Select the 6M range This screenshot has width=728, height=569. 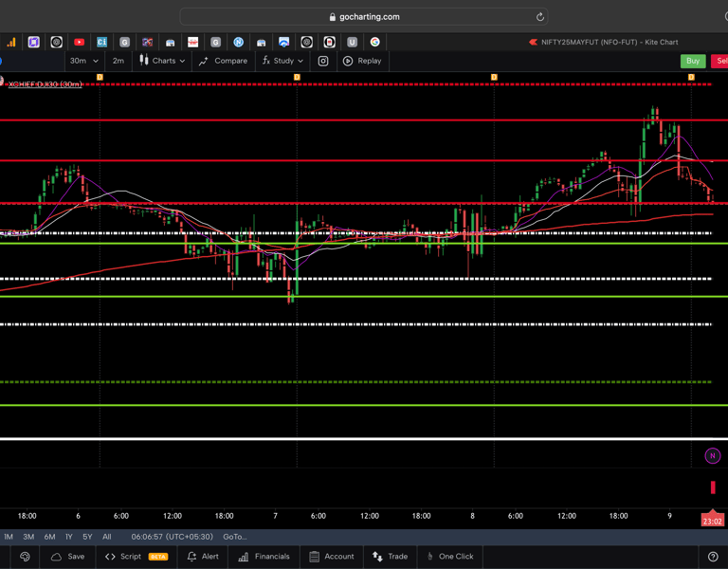(49, 537)
